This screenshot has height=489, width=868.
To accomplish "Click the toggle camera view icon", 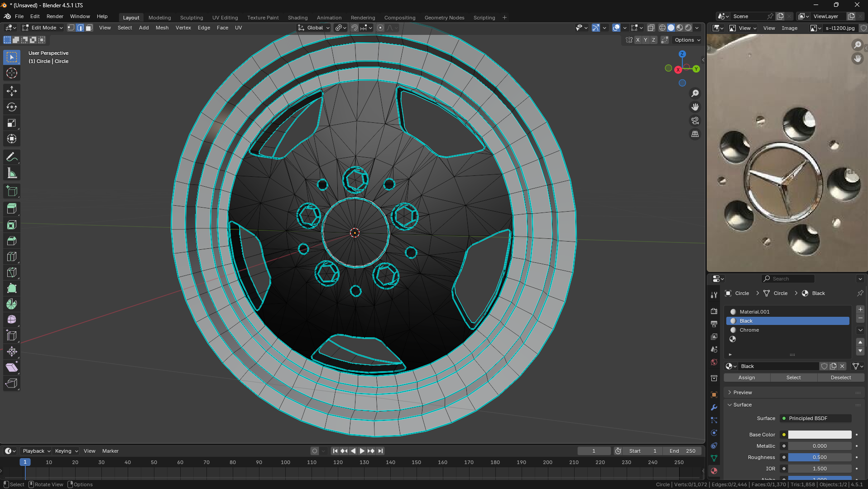I will (695, 121).
